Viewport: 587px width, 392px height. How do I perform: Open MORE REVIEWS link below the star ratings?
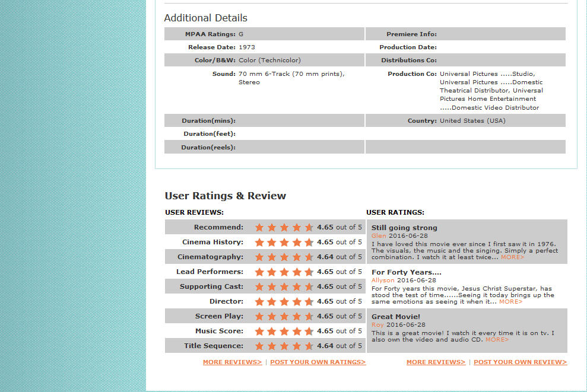pyautogui.click(x=232, y=362)
